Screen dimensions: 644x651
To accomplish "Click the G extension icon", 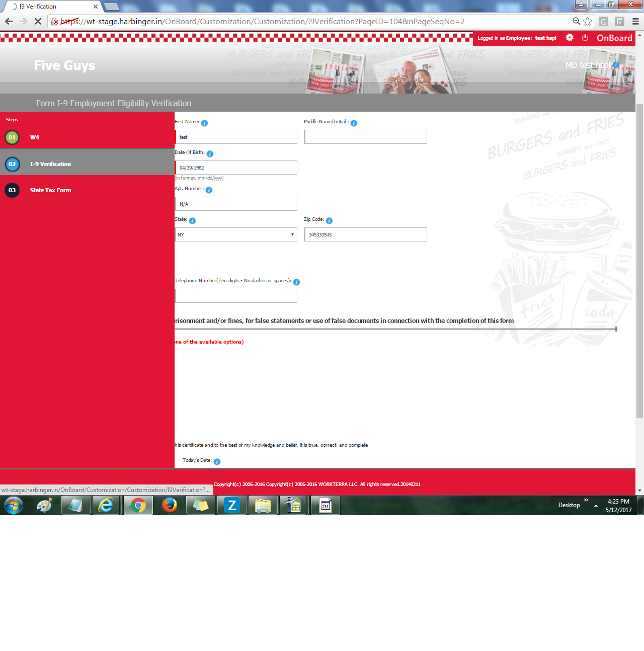I will pyautogui.click(x=604, y=21).
